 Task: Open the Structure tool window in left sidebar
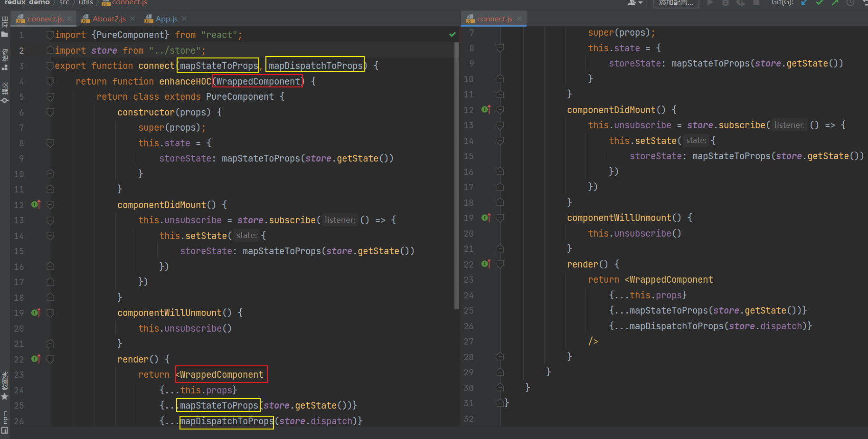[x=5, y=60]
